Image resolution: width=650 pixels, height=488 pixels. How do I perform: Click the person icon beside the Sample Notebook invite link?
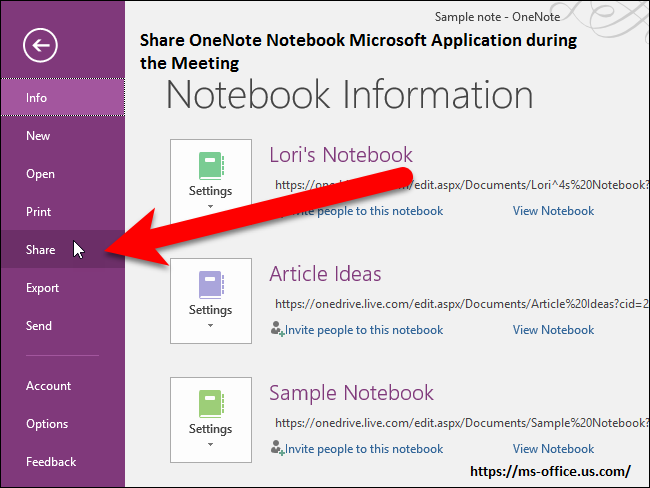click(x=277, y=448)
